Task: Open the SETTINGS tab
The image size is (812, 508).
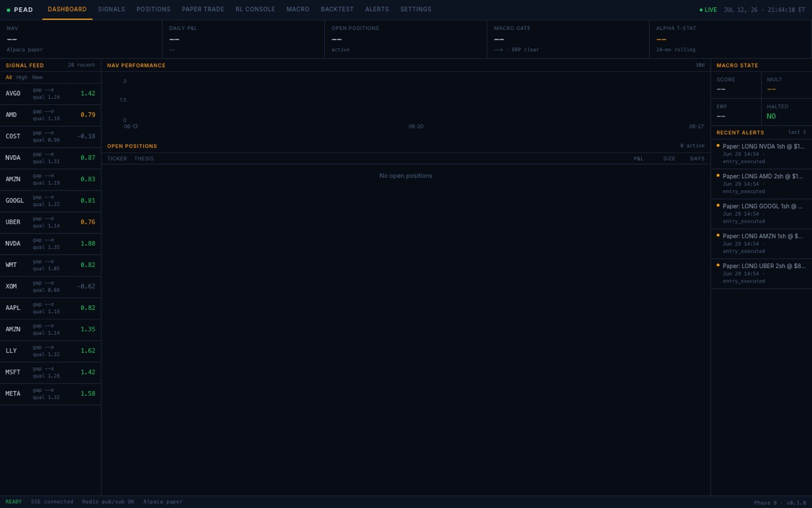Action: (416, 10)
